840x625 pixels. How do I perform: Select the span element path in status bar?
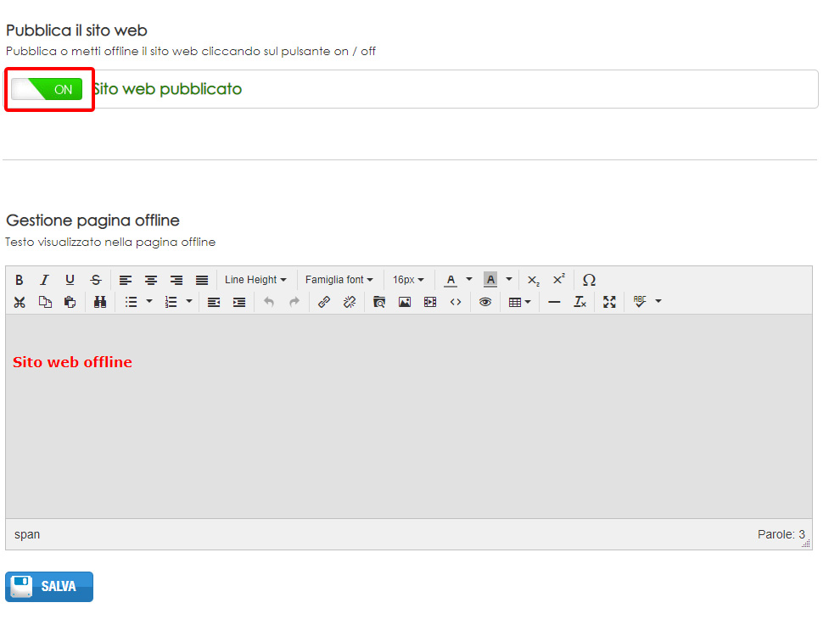(27, 534)
